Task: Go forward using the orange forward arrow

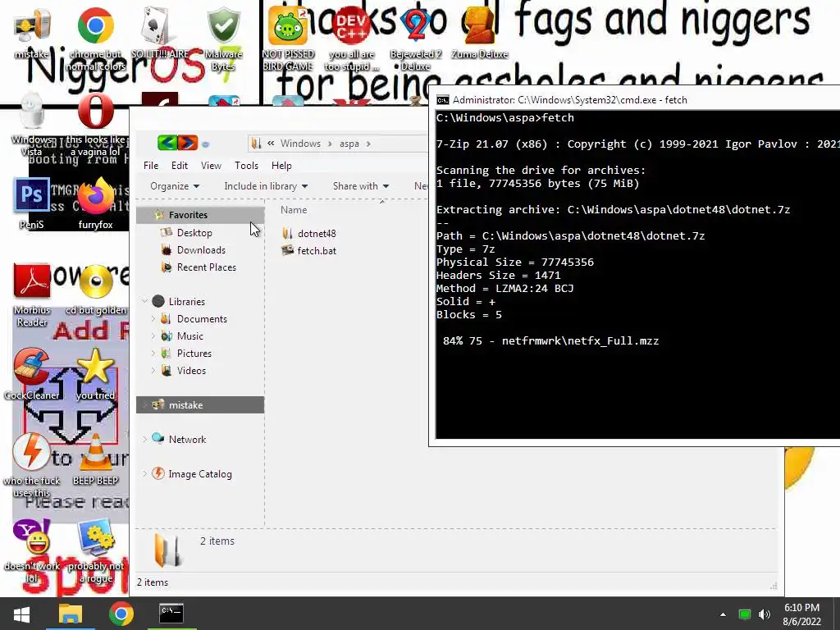Action: [188, 143]
